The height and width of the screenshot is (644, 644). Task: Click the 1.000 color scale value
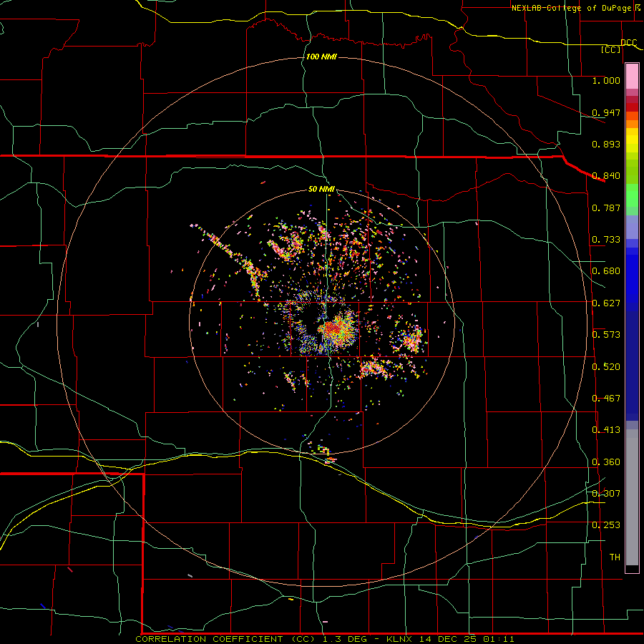(606, 80)
